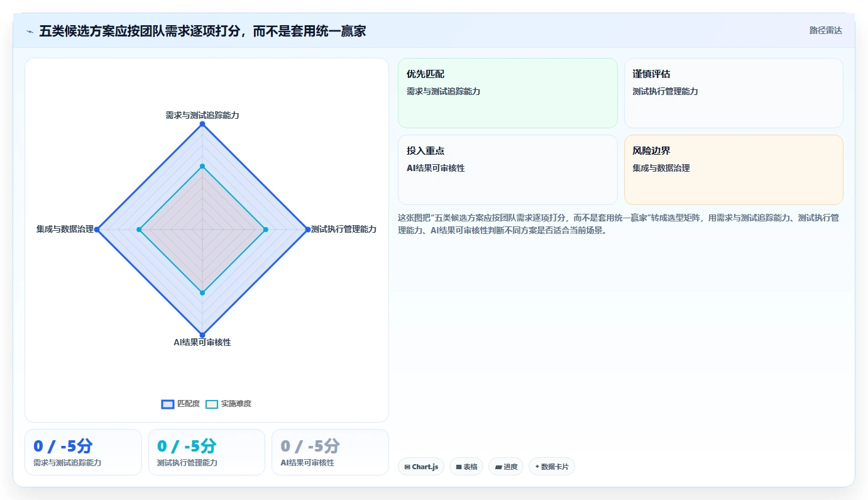The width and height of the screenshot is (868, 500).
Task: Click the left blue radar data point
Action: [x=97, y=230]
